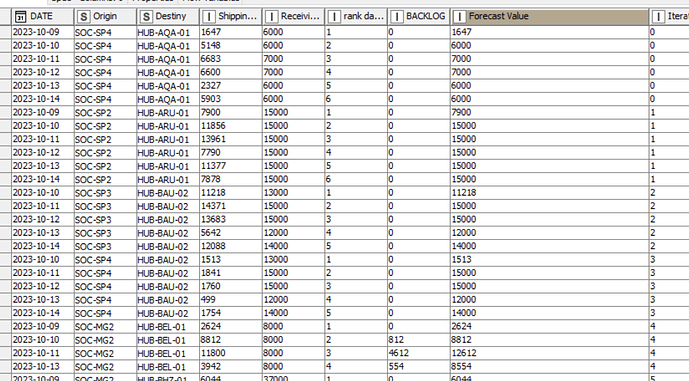Select the Origin column header label
Image resolution: width=689 pixels, height=381 pixels.
105,16
